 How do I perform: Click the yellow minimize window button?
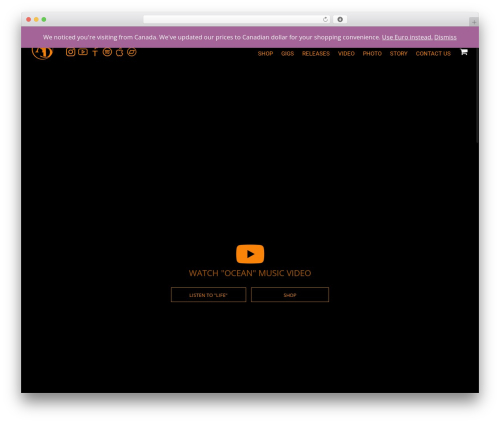(36, 19)
